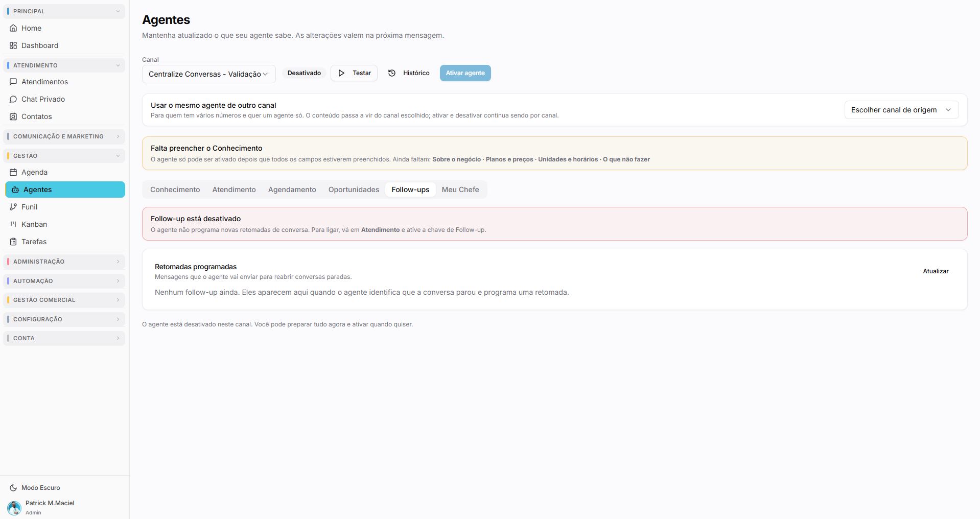Click the Atendimentos speech bubble icon

(x=13, y=82)
